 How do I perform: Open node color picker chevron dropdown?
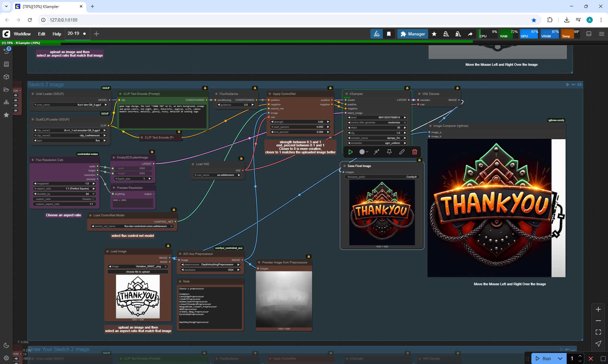[x=367, y=152]
